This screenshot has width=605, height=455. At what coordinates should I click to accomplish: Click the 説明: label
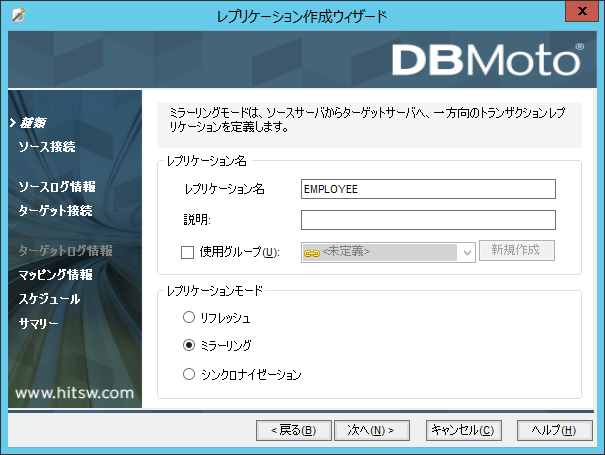tap(197, 220)
